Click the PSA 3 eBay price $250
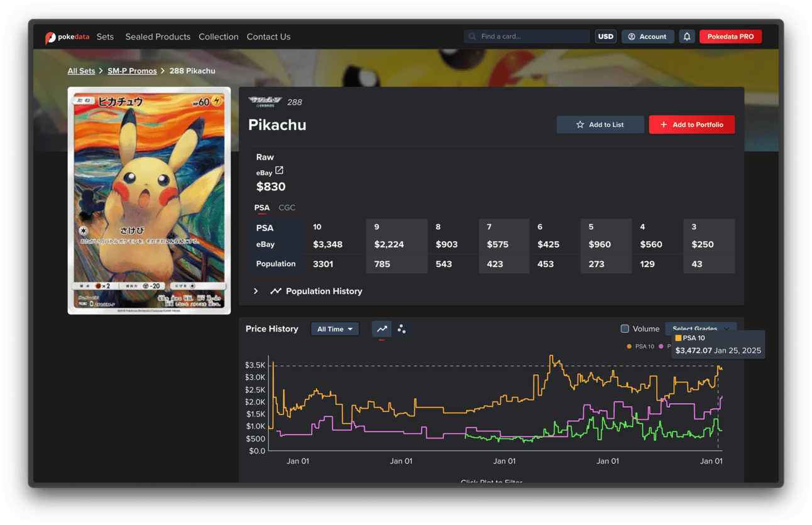The image size is (812, 525). [703, 244]
